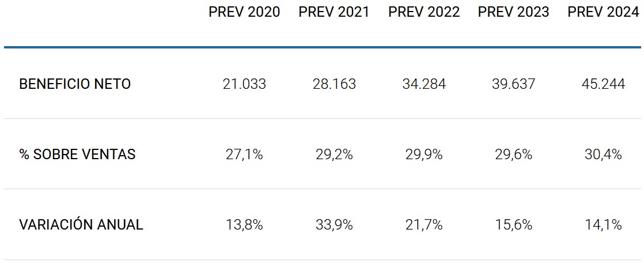Select the 39.637 value cell
The width and height of the screenshot is (644, 263).
click(x=514, y=84)
